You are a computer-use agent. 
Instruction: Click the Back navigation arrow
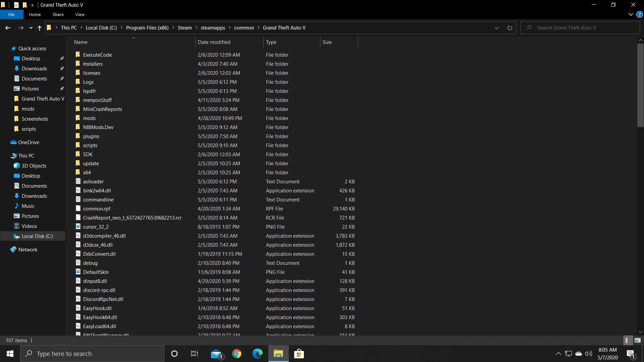[x=8, y=28]
